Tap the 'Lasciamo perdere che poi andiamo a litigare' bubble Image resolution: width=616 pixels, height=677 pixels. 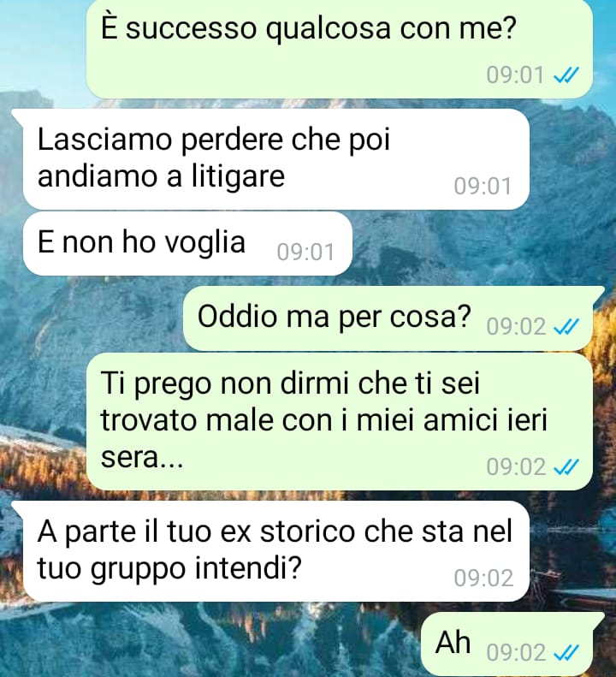(x=276, y=159)
